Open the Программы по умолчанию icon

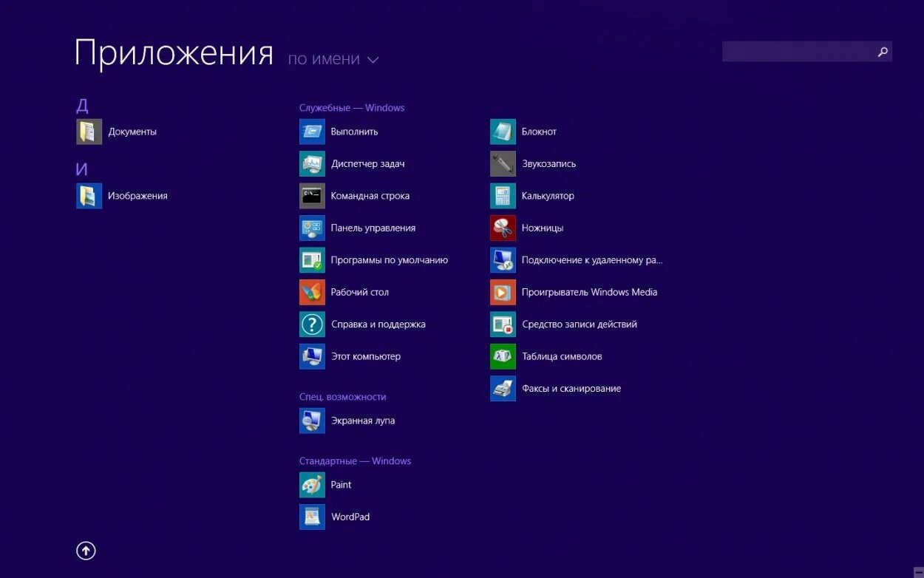tap(312, 260)
